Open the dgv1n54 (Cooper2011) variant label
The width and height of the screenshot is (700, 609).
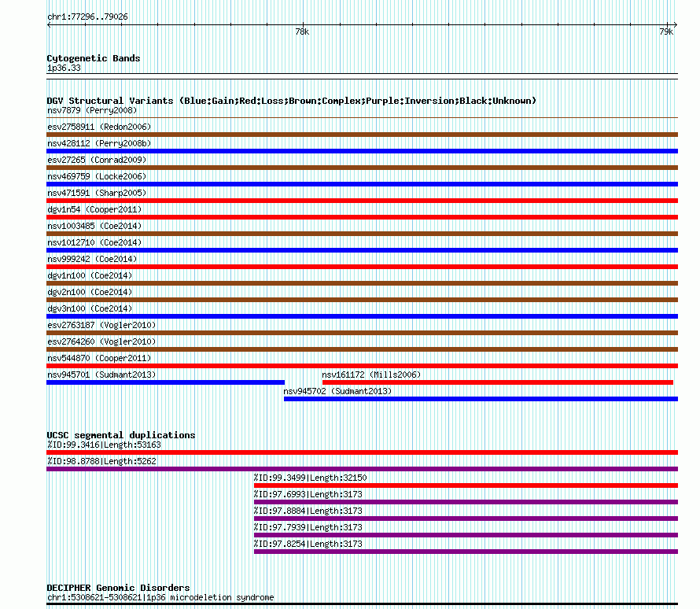94,209
